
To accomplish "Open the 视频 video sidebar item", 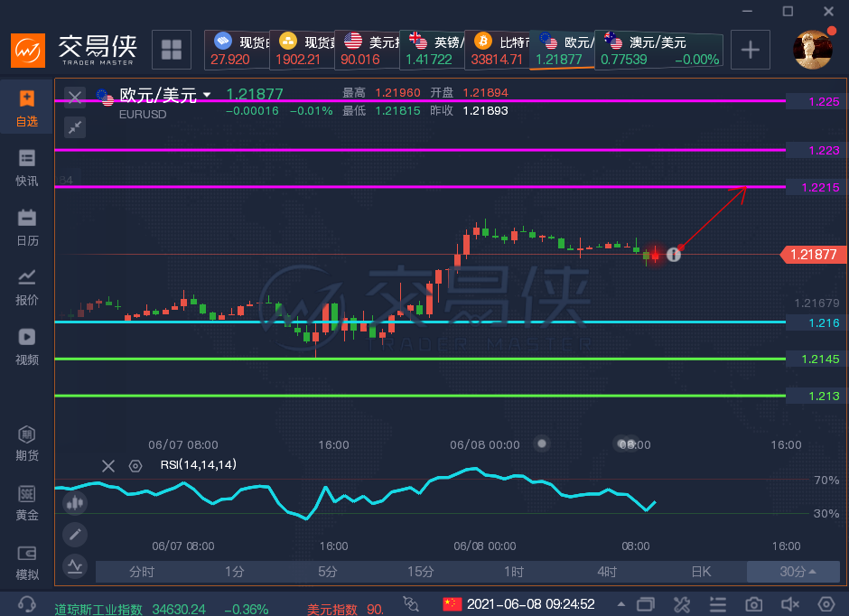I will coord(26,347).
